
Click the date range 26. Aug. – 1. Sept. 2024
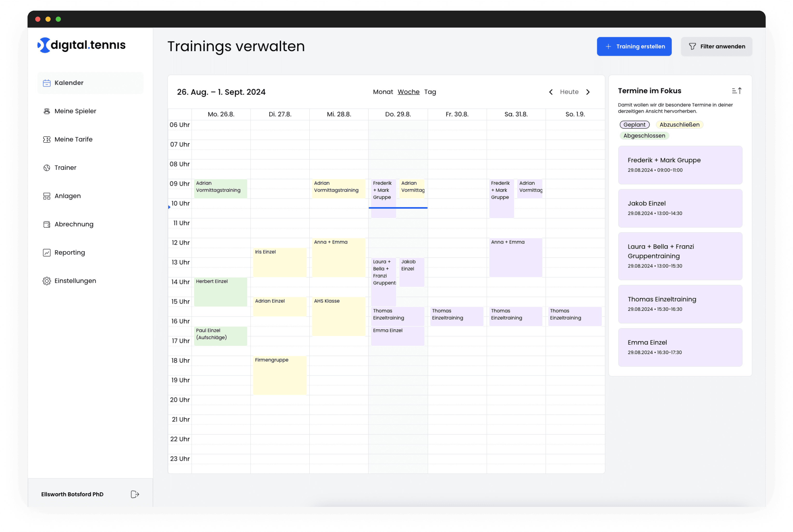[x=221, y=92]
